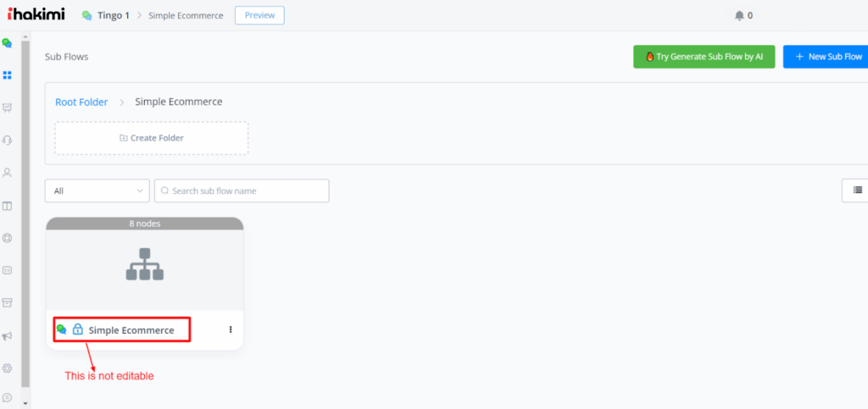This screenshot has height=409, width=868.
Task: Navigate to Root Folder breadcrumb link
Action: coord(81,102)
